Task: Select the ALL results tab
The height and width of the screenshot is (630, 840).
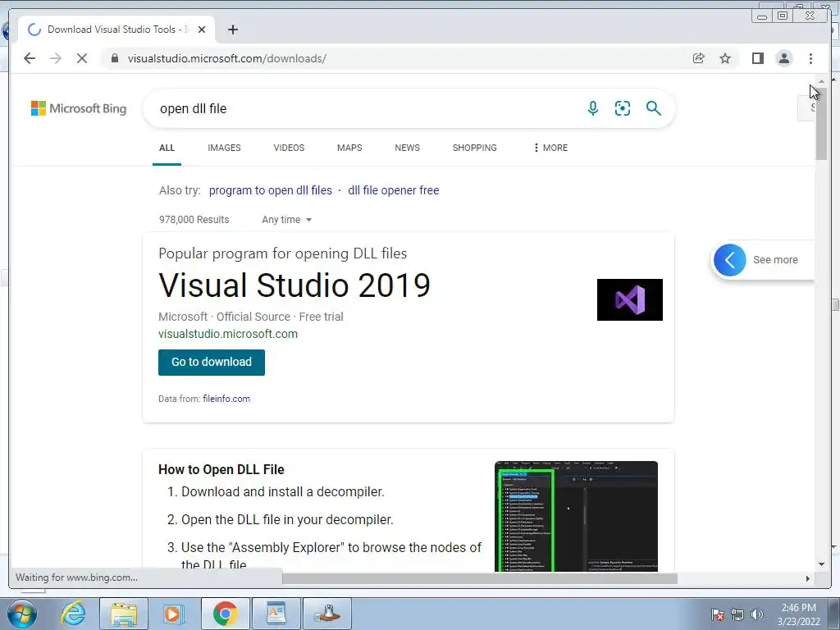Action: pos(167,148)
